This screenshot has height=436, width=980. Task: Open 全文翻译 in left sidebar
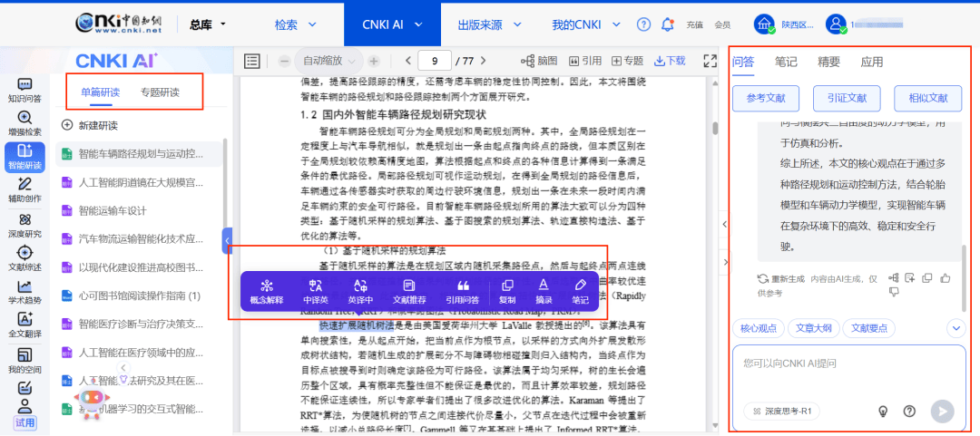click(x=25, y=325)
